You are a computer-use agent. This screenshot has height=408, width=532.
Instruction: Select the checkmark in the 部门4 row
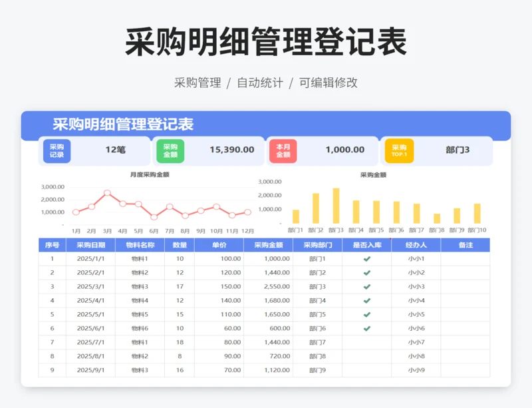[367, 301]
